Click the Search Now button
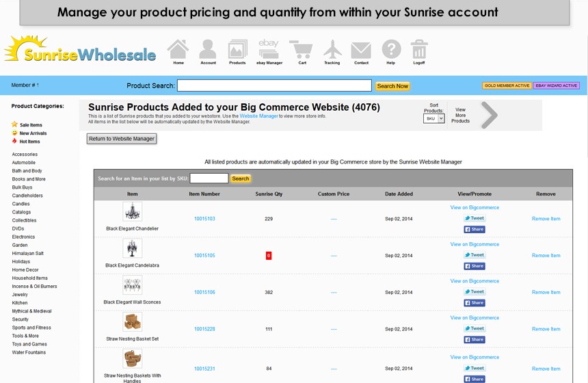The width and height of the screenshot is (588, 383). tap(392, 86)
